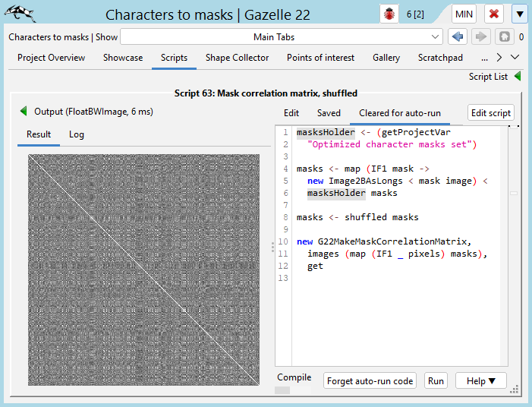The width and height of the screenshot is (532, 407).
Task: Open Script List via green triangle
Action: (518, 77)
